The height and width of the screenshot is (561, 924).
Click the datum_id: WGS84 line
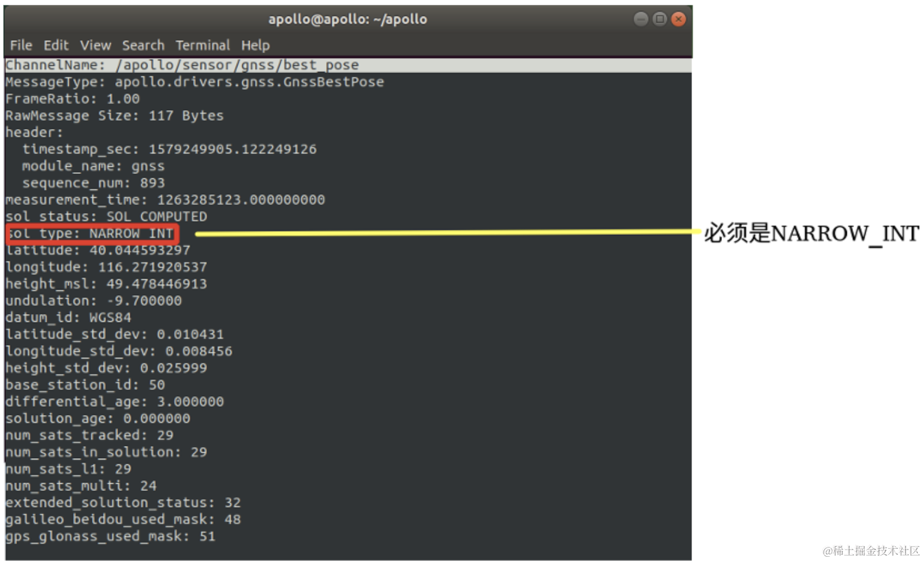[x=68, y=318]
